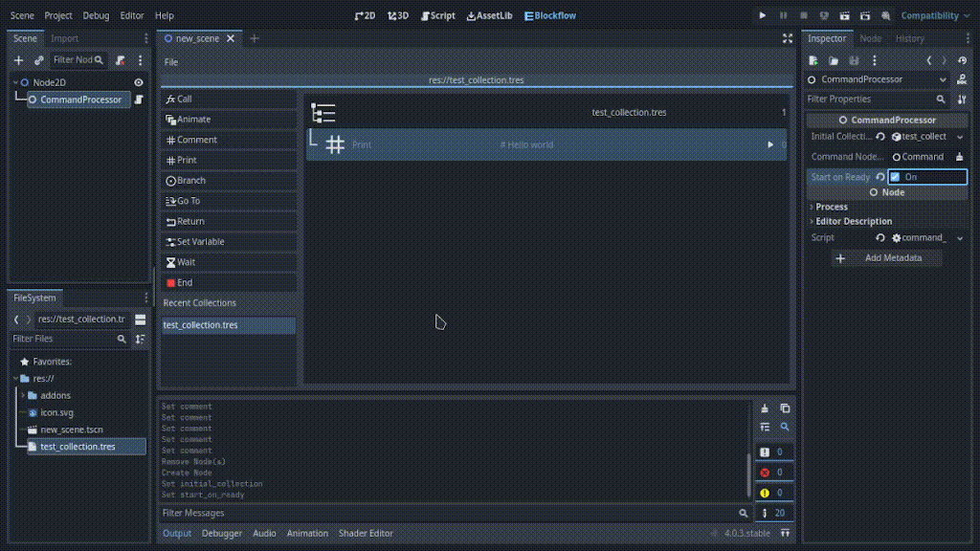Click the Print command hash icon in the list
Screen dimensions: 980x551
335,144
